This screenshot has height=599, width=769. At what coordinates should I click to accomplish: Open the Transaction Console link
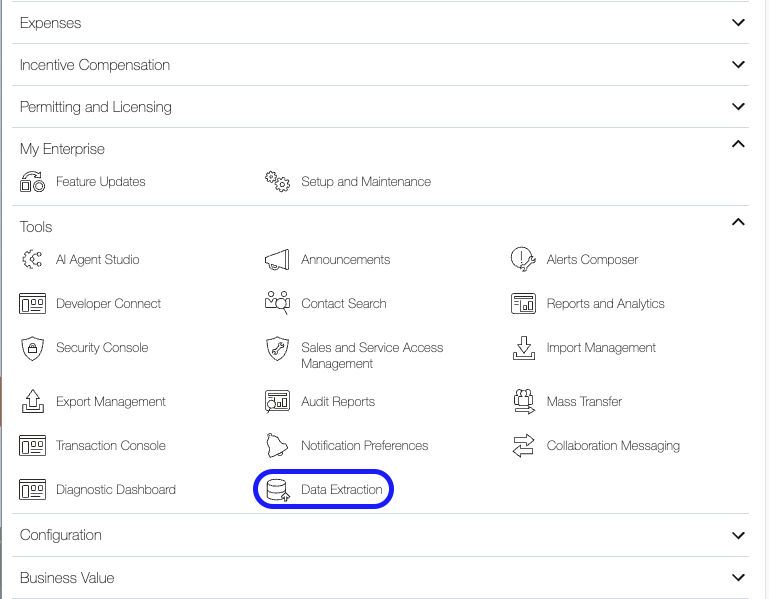point(110,446)
